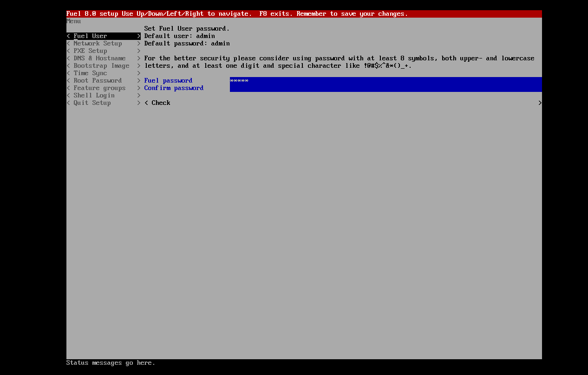Viewport: 588px width, 375px height.
Task: Focus the Confirm password input field
Action: (386, 88)
